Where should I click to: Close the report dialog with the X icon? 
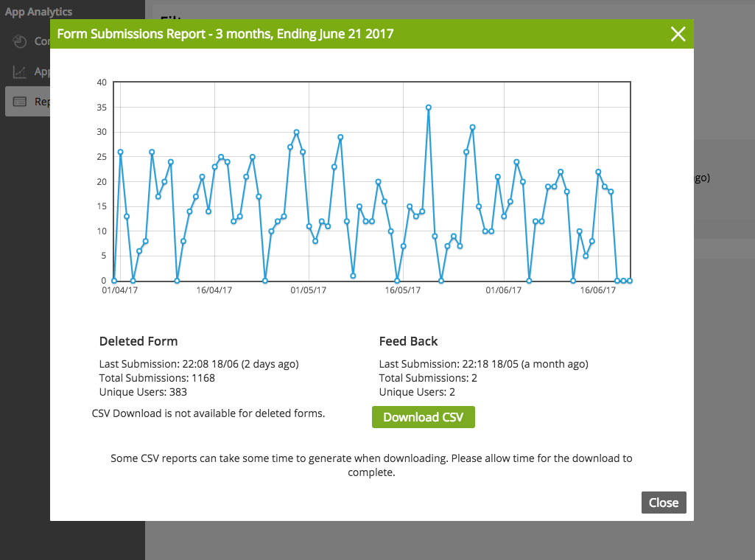click(x=678, y=34)
